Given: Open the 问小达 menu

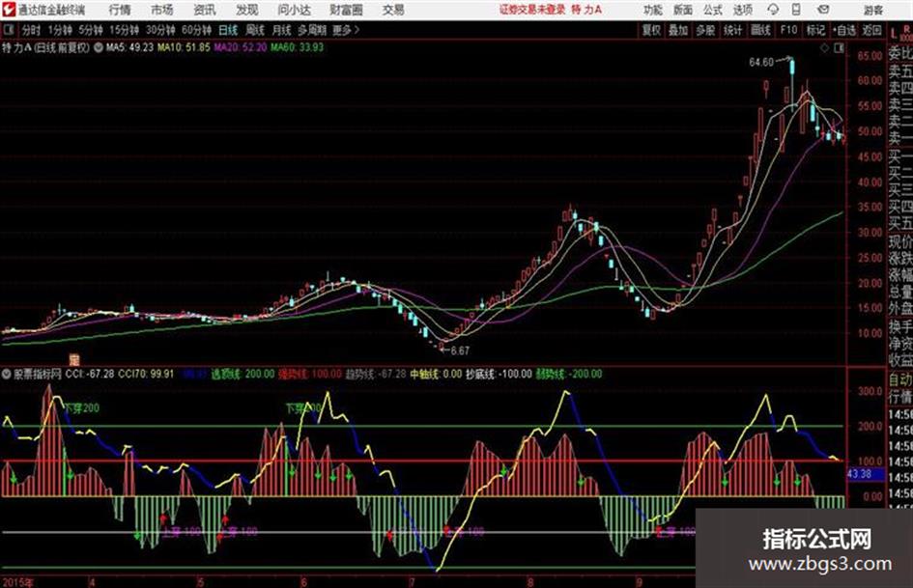Looking at the screenshot, I should tap(294, 10).
